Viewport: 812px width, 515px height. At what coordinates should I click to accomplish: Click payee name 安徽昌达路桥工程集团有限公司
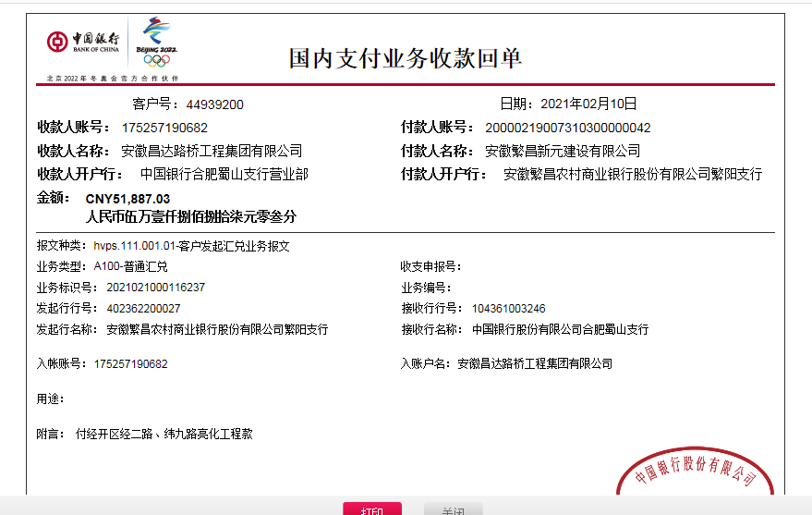pos(212,151)
